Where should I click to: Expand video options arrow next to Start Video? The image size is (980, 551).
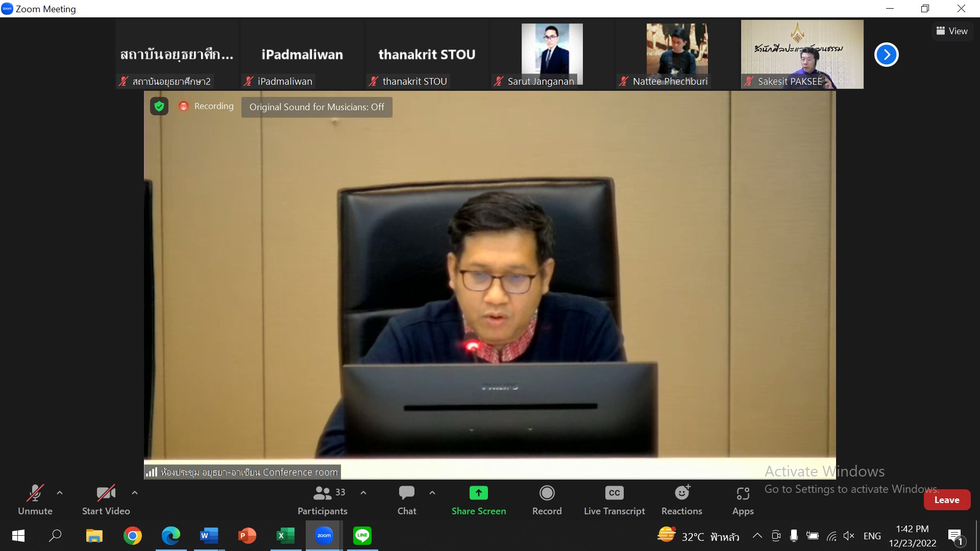135,493
